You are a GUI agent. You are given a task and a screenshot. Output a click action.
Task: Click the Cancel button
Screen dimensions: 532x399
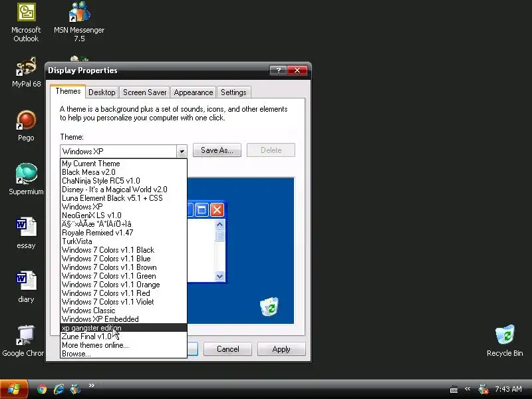click(227, 349)
